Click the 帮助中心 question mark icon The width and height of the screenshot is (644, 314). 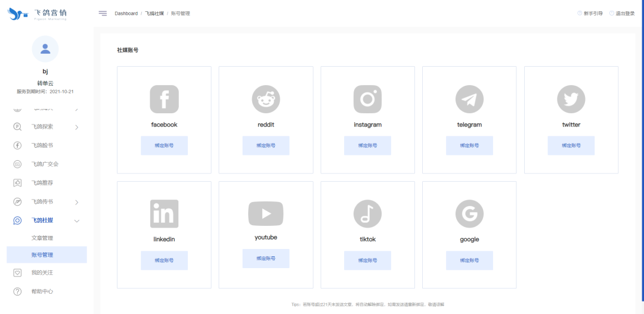[17, 291]
